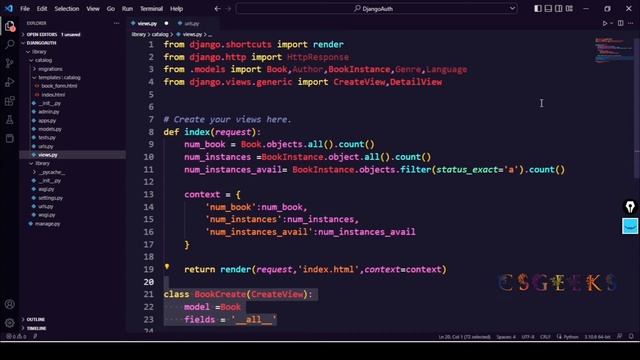Change line endings via CRLF
The width and height of the screenshot is (640, 360).
545,337
